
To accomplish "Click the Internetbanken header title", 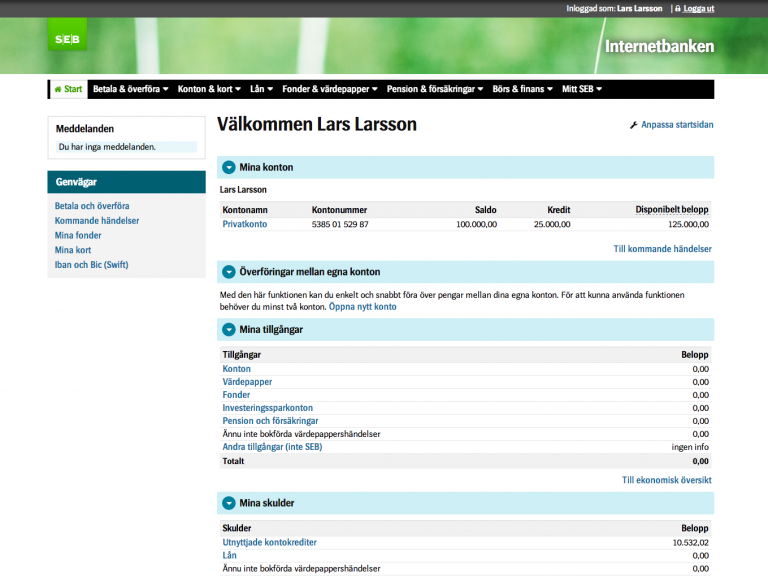I will click(x=659, y=47).
